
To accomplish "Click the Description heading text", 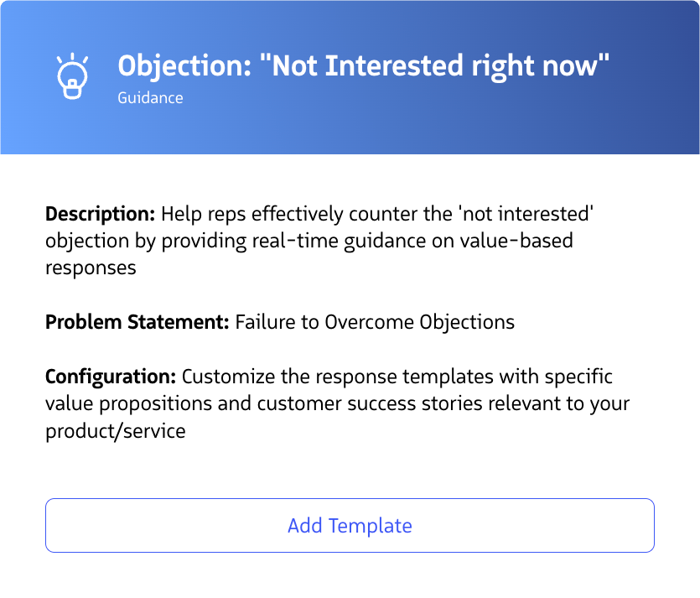I will coord(99,214).
